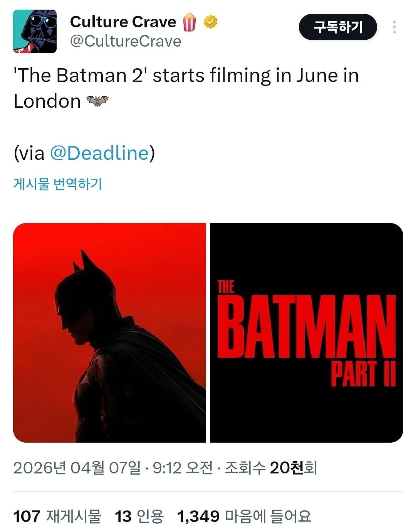Open the @Deadline mention link
The width and height of the screenshot is (416, 532).
point(99,153)
